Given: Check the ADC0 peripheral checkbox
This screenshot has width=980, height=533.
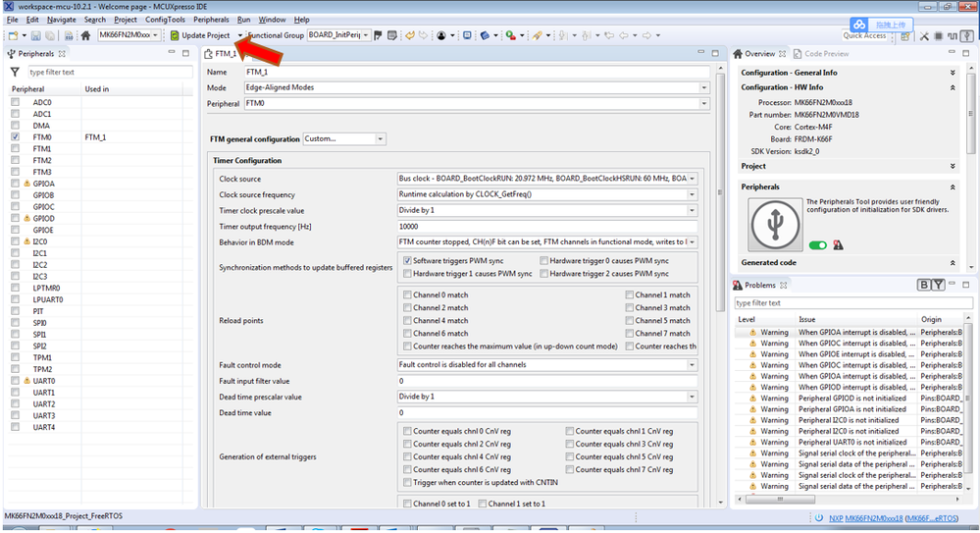Looking at the screenshot, I should pyautogui.click(x=15, y=102).
